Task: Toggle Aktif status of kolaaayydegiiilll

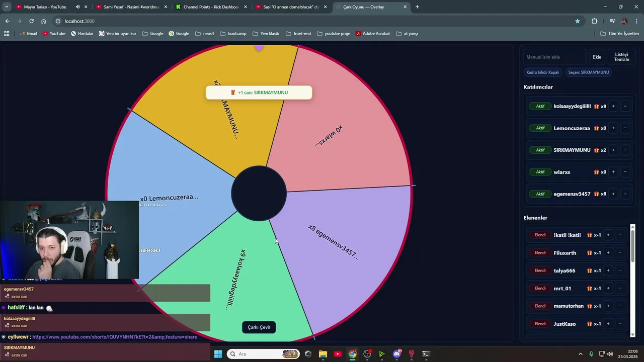Action: [x=540, y=106]
